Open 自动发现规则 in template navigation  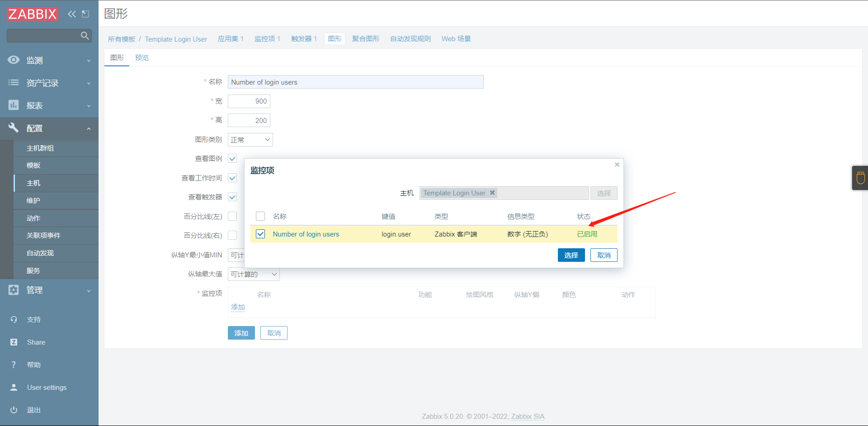(x=410, y=39)
